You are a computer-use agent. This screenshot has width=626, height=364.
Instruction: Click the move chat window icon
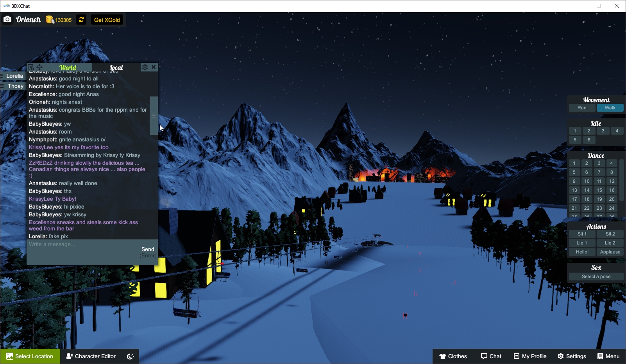pyautogui.click(x=39, y=67)
